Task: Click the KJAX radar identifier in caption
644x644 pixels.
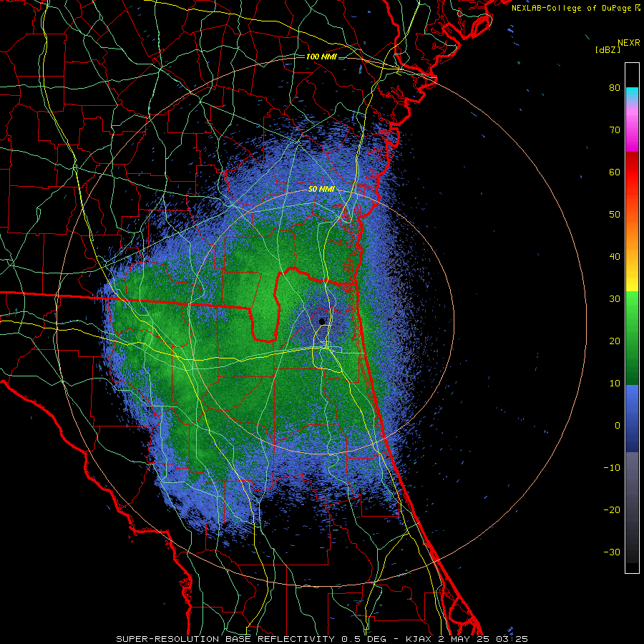Action: [x=417, y=639]
